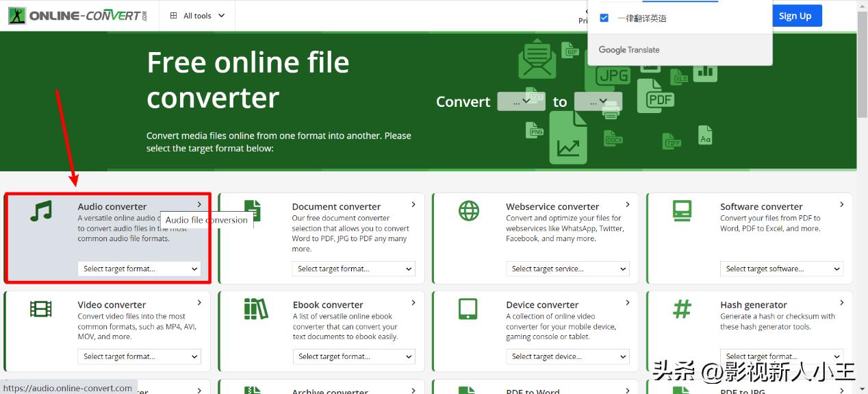Open the Video converter title link
The image size is (868, 394).
coord(112,305)
